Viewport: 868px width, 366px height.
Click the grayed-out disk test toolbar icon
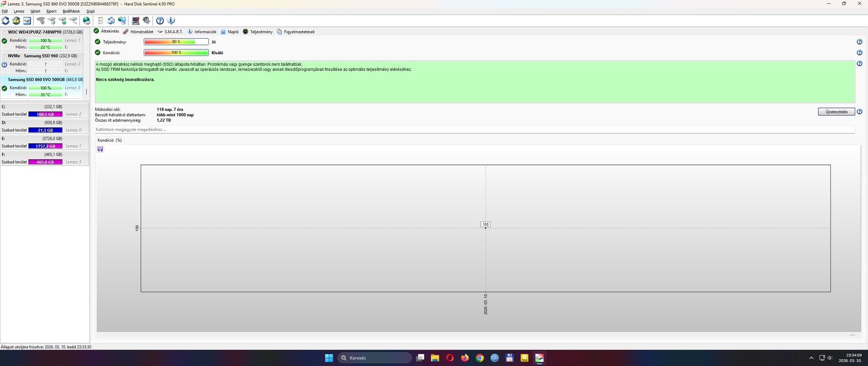[41, 20]
